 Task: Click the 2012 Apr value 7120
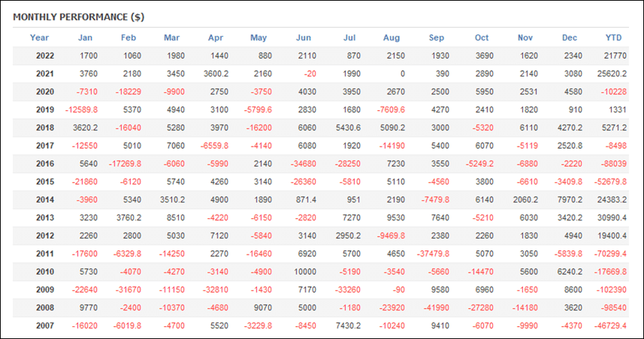pyautogui.click(x=219, y=236)
